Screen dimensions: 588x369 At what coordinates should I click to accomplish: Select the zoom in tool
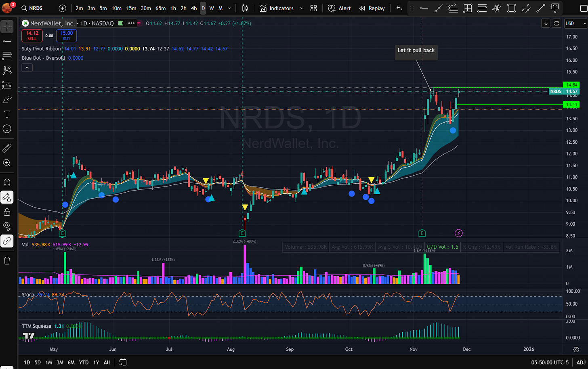pyautogui.click(x=7, y=163)
